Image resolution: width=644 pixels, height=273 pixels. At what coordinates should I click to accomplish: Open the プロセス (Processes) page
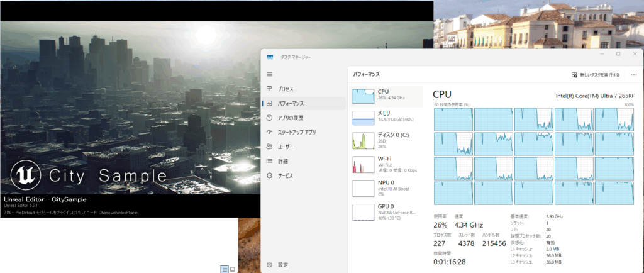(x=304, y=89)
